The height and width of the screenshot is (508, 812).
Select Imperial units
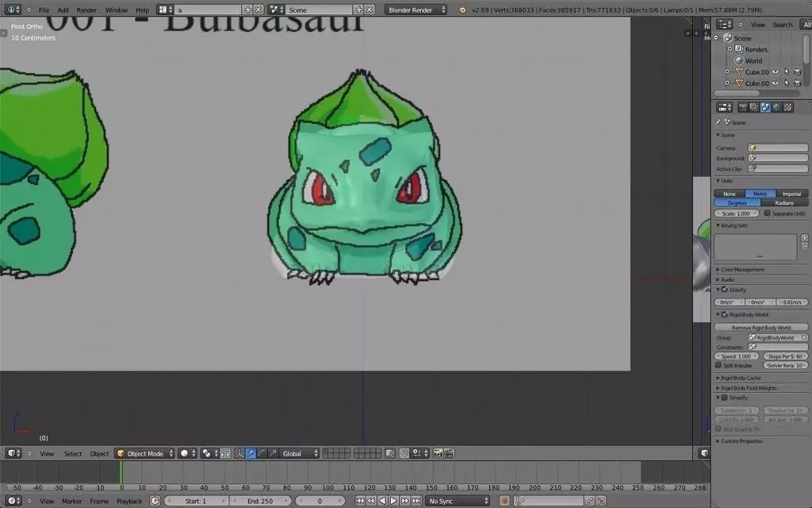click(791, 194)
